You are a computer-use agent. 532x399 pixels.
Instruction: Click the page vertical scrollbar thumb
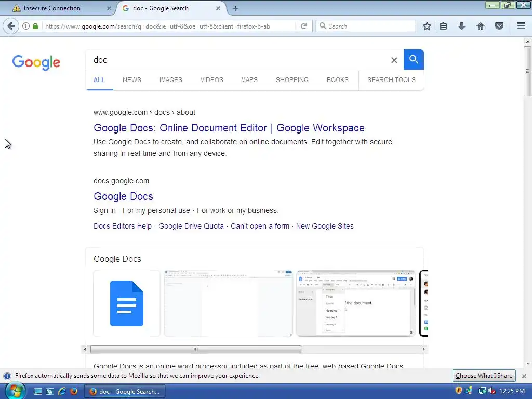pyautogui.click(x=527, y=71)
